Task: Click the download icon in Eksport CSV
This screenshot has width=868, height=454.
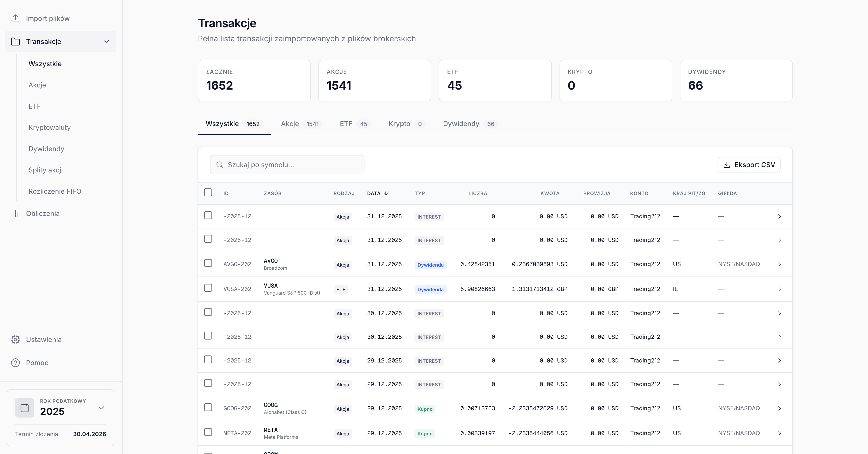Action: tap(727, 165)
